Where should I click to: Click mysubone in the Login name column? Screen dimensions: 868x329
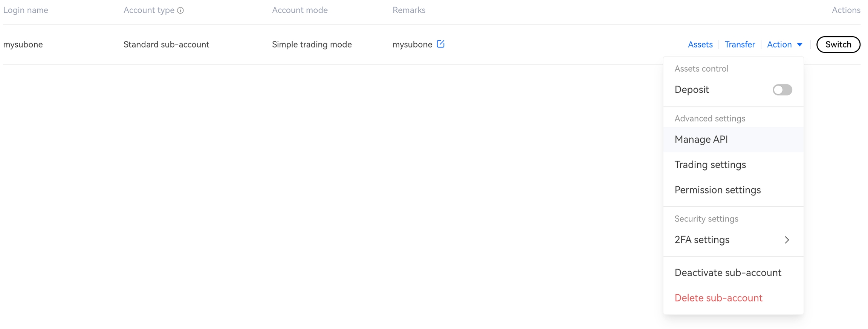(x=23, y=45)
